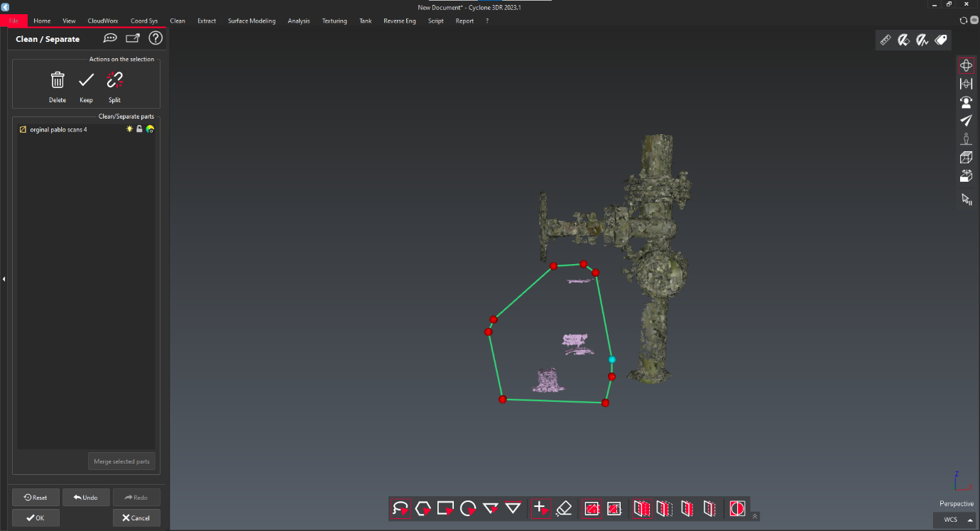Viewport: 980px width, 531px height.
Task: Open the Report tab
Action: click(x=464, y=21)
